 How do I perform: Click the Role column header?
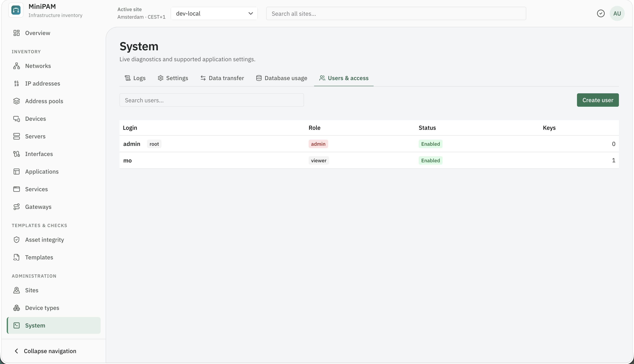click(314, 128)
